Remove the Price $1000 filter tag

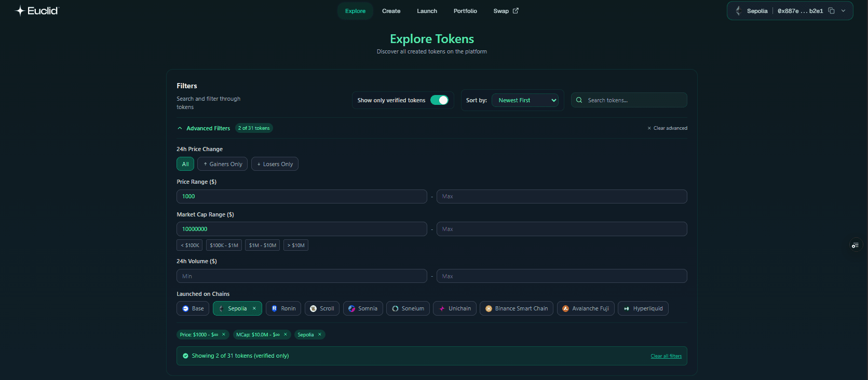point(224,335)
